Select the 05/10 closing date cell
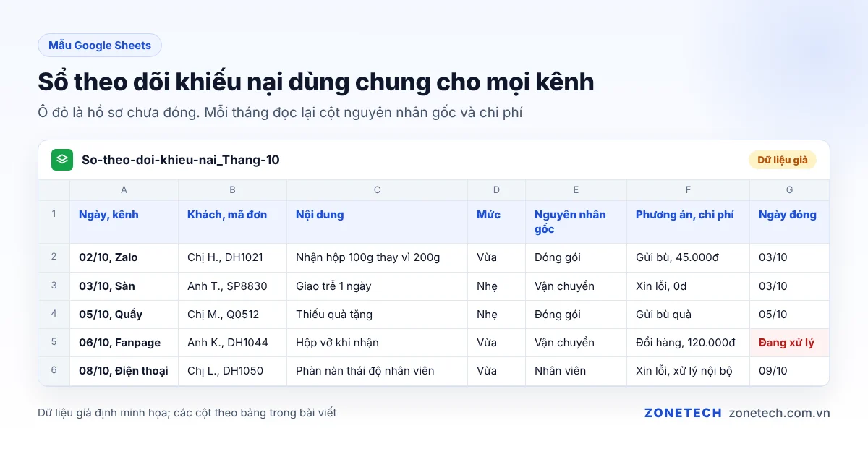The width and height of the screenshot is (868, 449). (x=790, y=314)
